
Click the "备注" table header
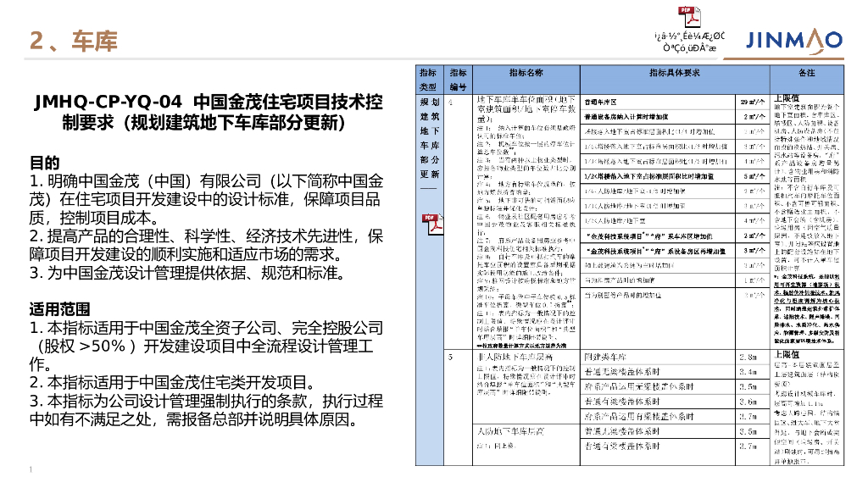[807, 80]
